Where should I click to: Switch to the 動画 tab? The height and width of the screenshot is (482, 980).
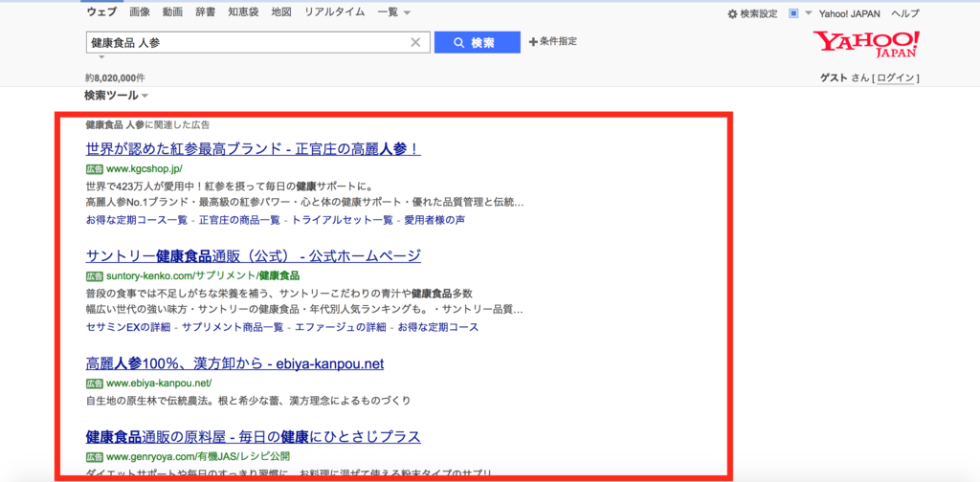172,12
